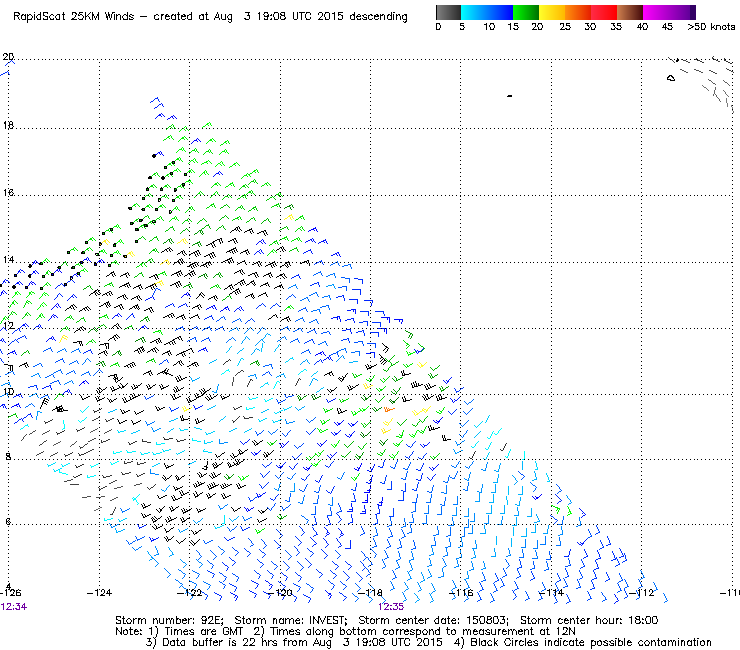Click the '14' latitude axis label
Screen dimensions: 740x650
[x=8, y=260]
